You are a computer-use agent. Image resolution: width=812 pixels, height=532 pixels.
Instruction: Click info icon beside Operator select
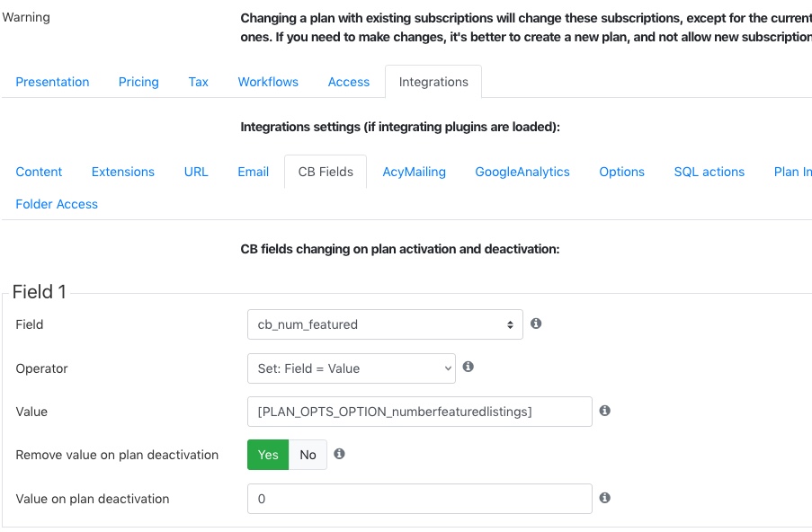(x=468, y=367)
